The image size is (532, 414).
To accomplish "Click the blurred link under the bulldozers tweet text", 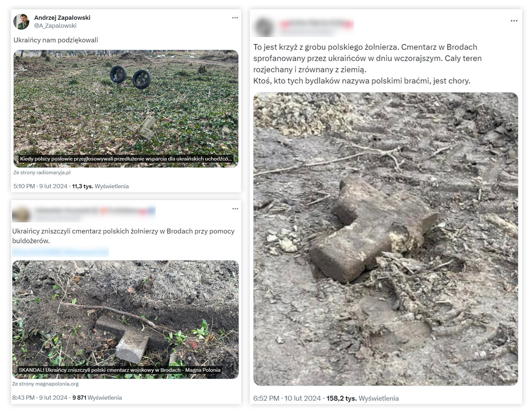I will [60, 252].
